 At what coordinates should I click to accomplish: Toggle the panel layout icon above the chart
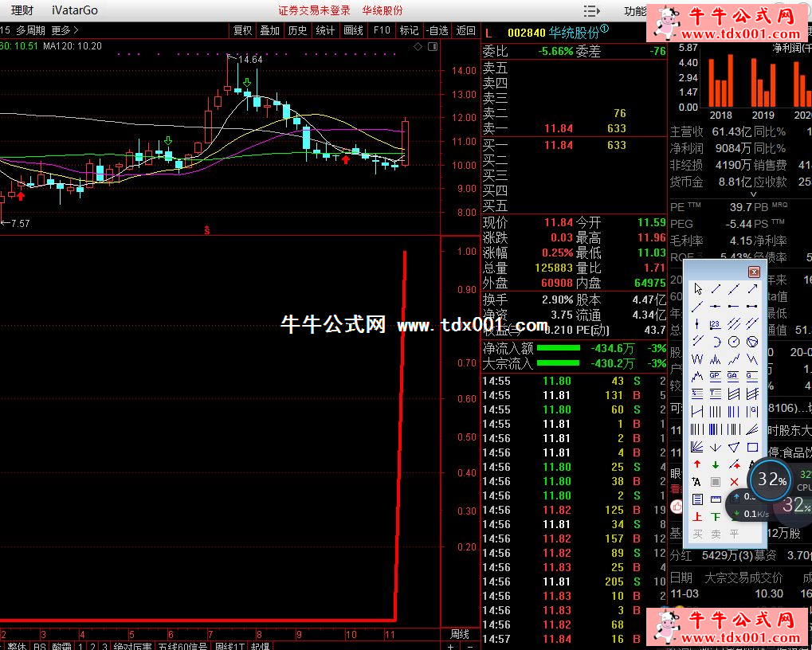tap(433, 47)
